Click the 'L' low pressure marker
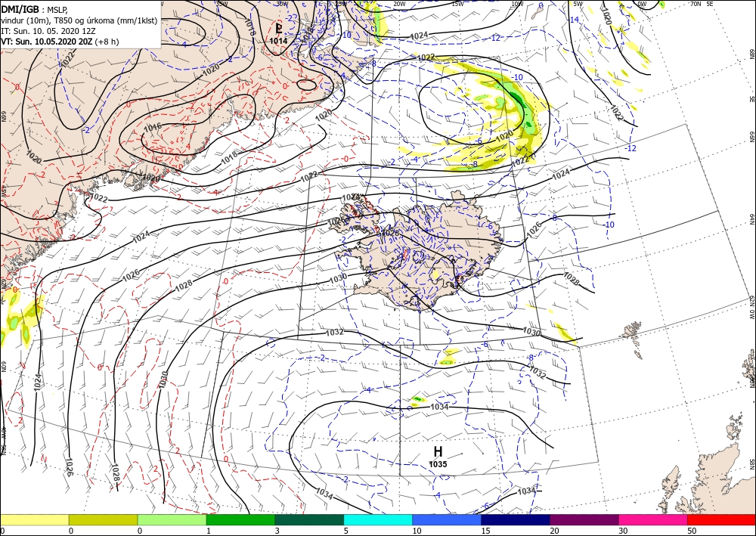 (x=279, y=29)
